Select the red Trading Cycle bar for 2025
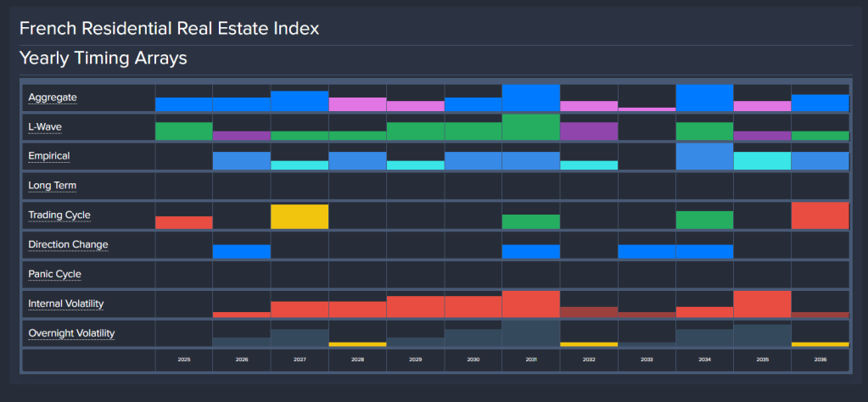The image size is (868, 402). [x=184, y=222]
